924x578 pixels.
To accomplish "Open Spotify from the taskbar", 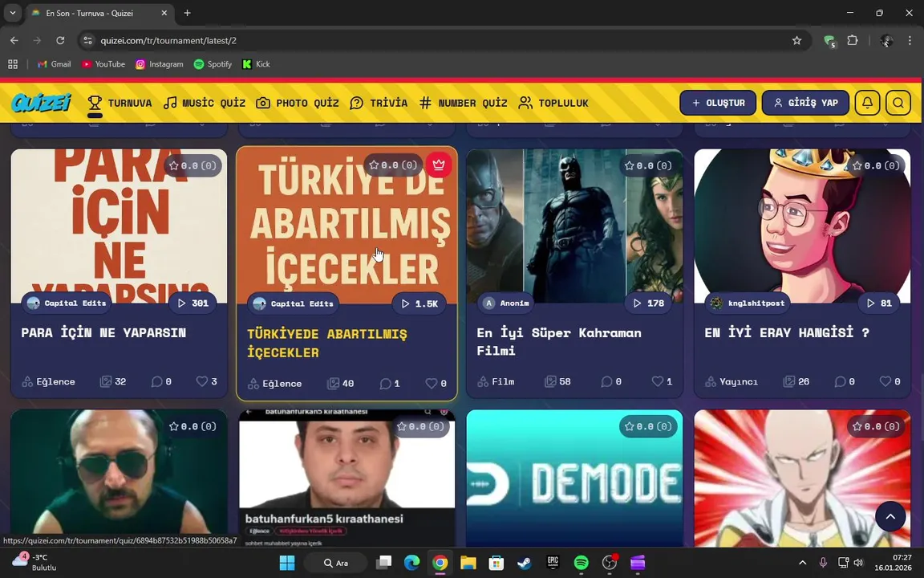I will point(581,563).
